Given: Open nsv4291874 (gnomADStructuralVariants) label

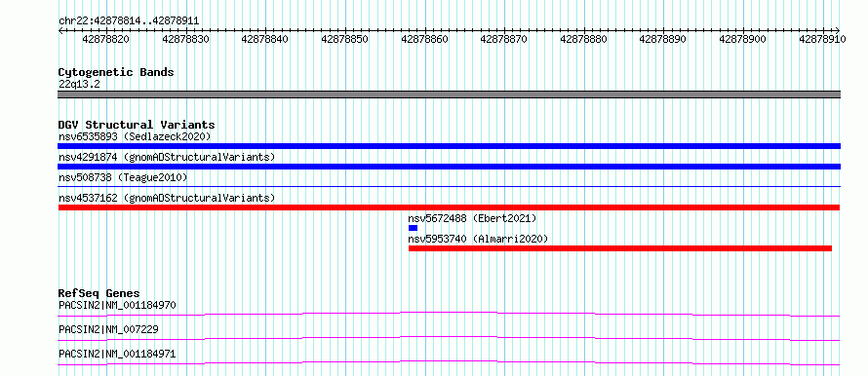Looking at the screenshot, I should click(167, 157).
